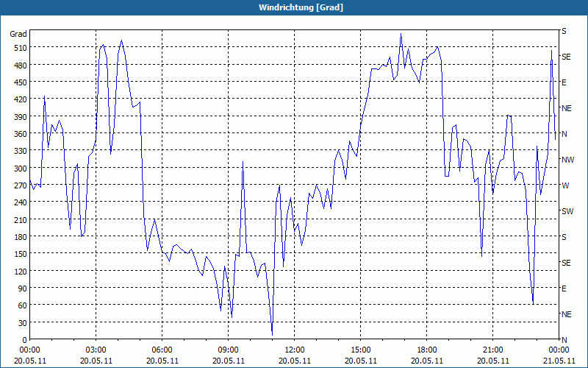588x368 pixels.
Task: Click the 15:00 time axis label
Action: (360, 350)
